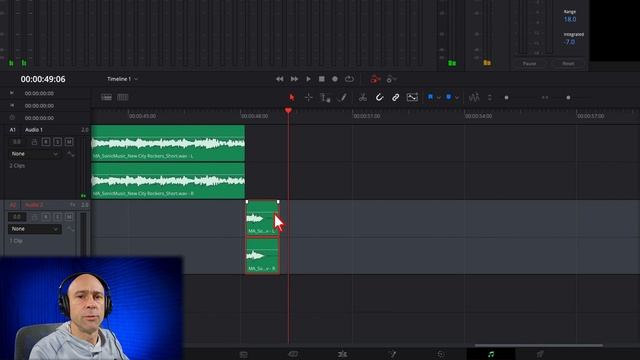Image resolution: width=640 pixels, height=360 pixels.
Task: Switch to the grid timeline view icon
Action: tap(122, 98)
